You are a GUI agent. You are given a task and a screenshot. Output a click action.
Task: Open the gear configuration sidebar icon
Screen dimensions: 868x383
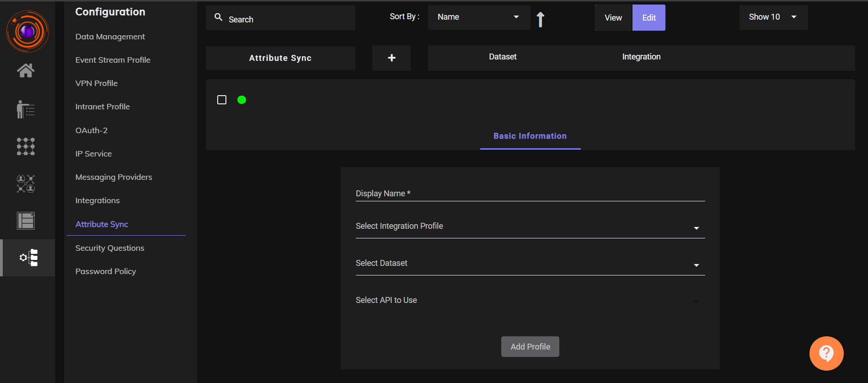(28, 258)
